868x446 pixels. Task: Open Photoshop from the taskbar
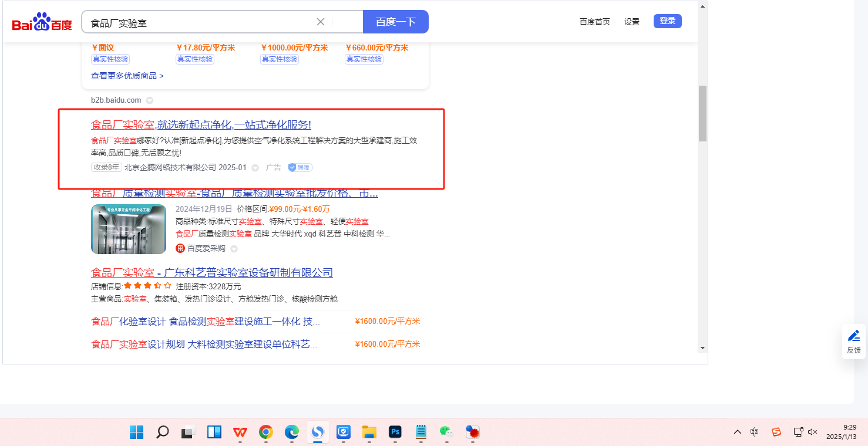click(395, 433)
